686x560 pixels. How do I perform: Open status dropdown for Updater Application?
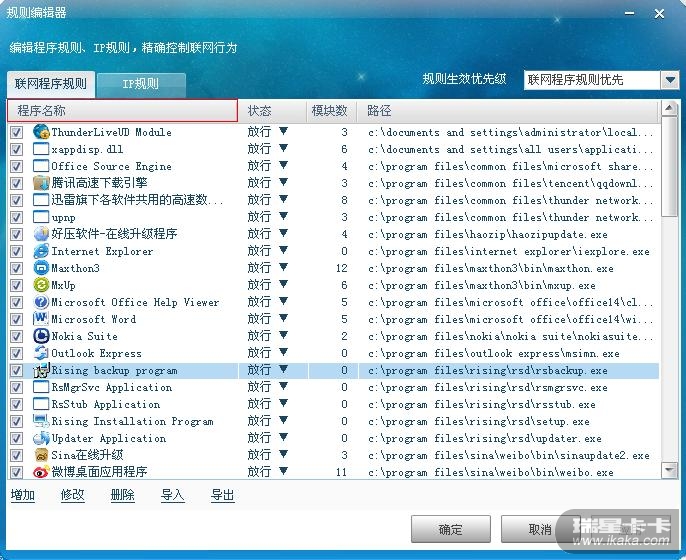point(284,437)
